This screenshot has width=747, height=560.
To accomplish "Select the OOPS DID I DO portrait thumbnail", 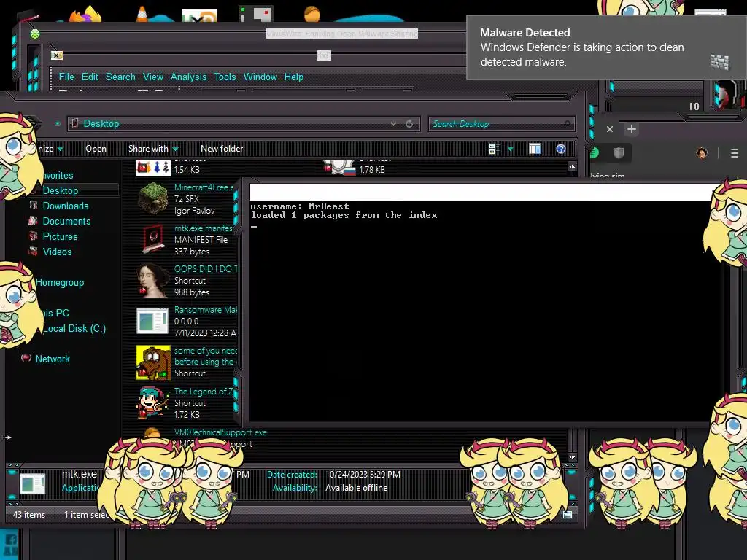I will pyautogui.click(x=153, y=281).
